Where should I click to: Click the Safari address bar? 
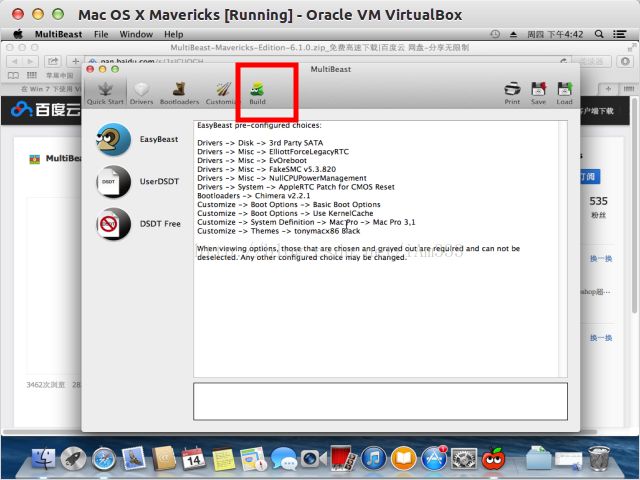327,61
